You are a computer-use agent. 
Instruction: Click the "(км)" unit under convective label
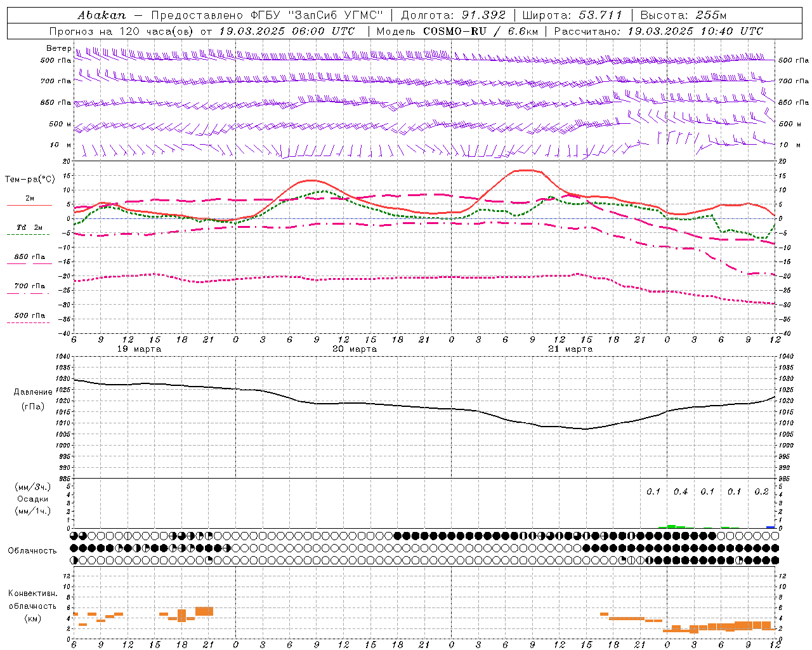[x=33, y=618]
